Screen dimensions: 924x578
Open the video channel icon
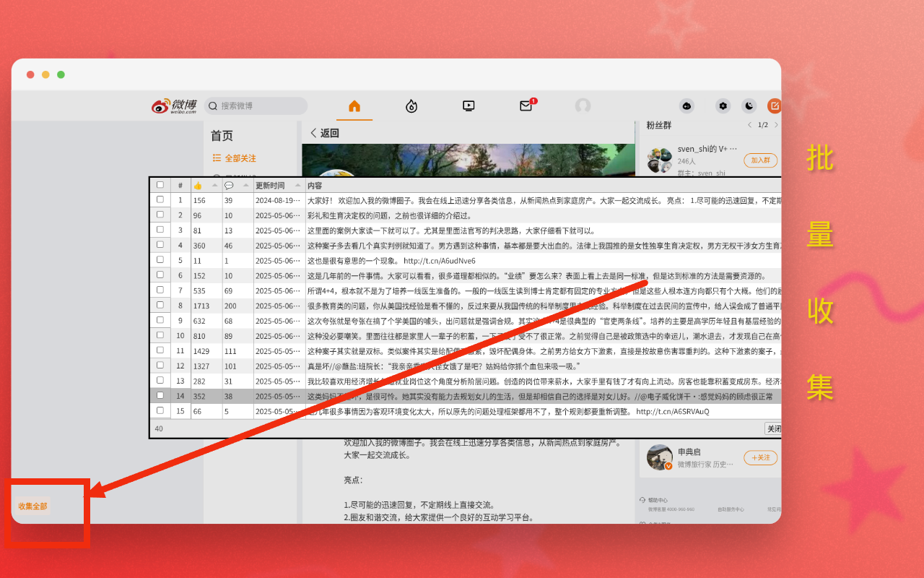(x=468, y=106)
